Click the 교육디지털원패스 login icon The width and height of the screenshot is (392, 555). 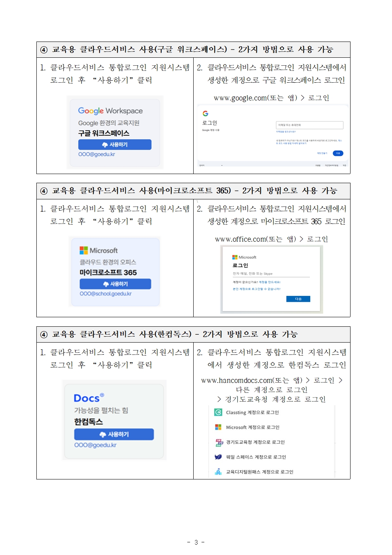pos(218,472)
